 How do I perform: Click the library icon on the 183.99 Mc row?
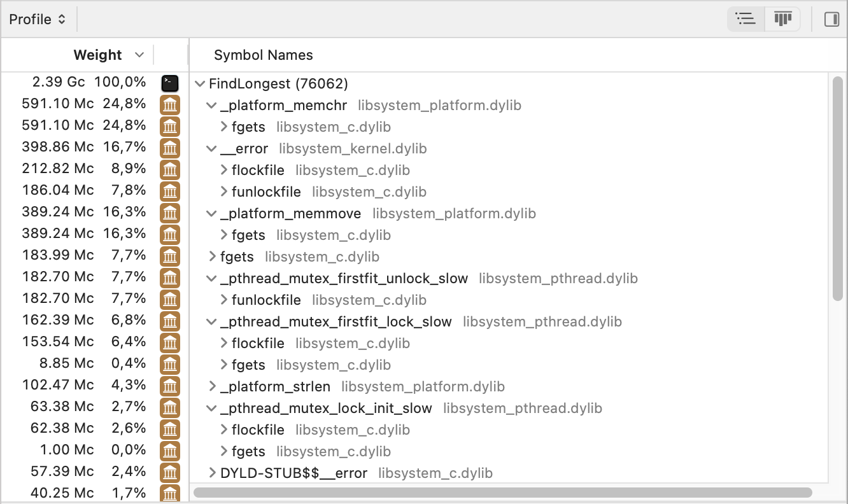169,256
